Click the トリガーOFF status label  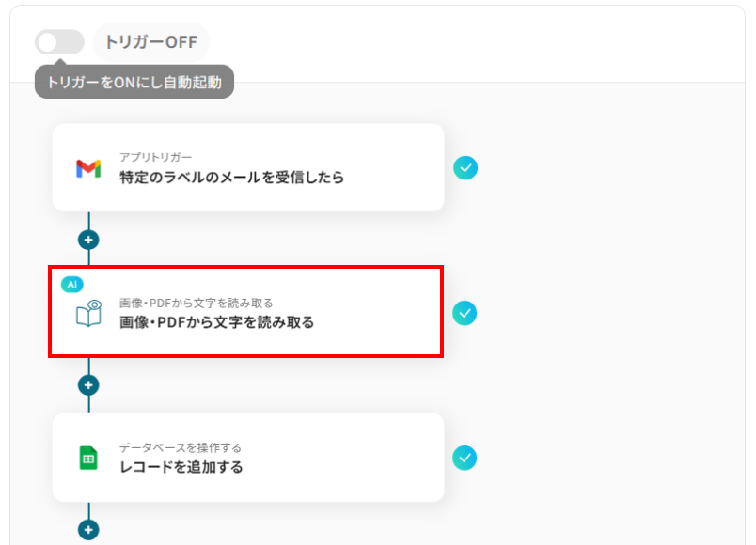point(150,42)
